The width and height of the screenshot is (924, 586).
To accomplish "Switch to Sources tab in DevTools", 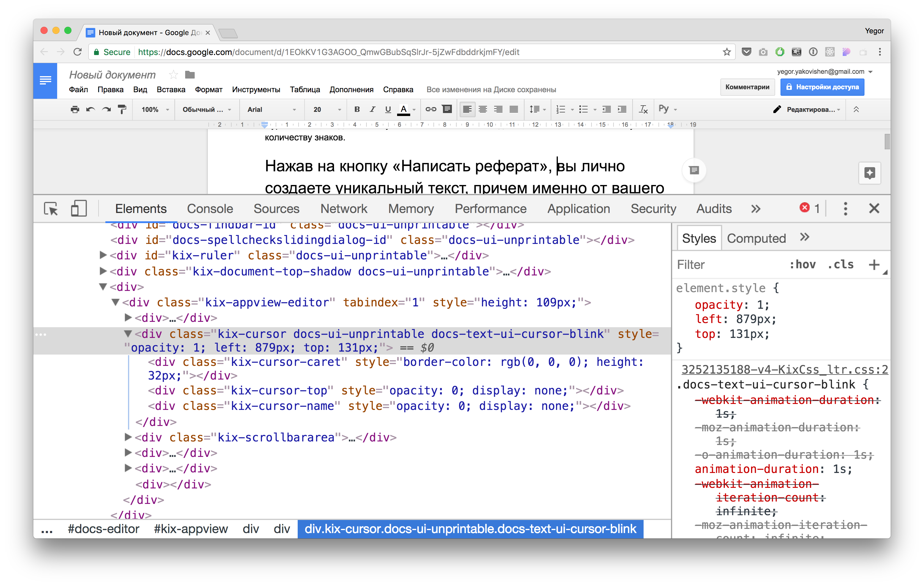I will (276, 209).
